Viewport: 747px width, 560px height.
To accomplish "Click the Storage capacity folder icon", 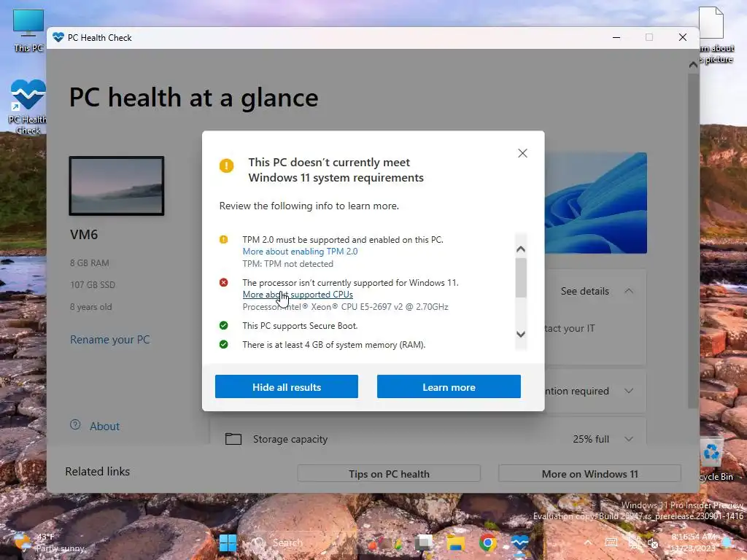I will 233,438.
